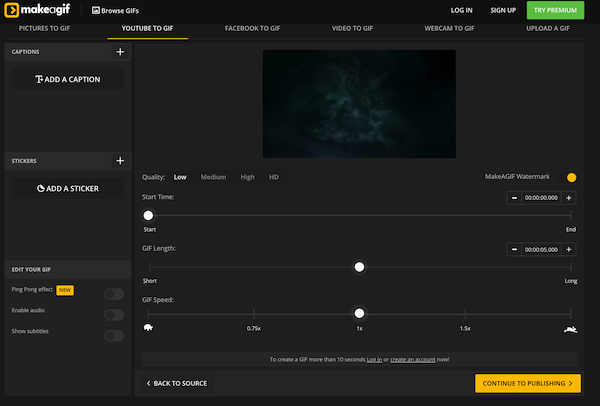
Task: Click ADD A STICKER button
Action: [x=68, y=188]
